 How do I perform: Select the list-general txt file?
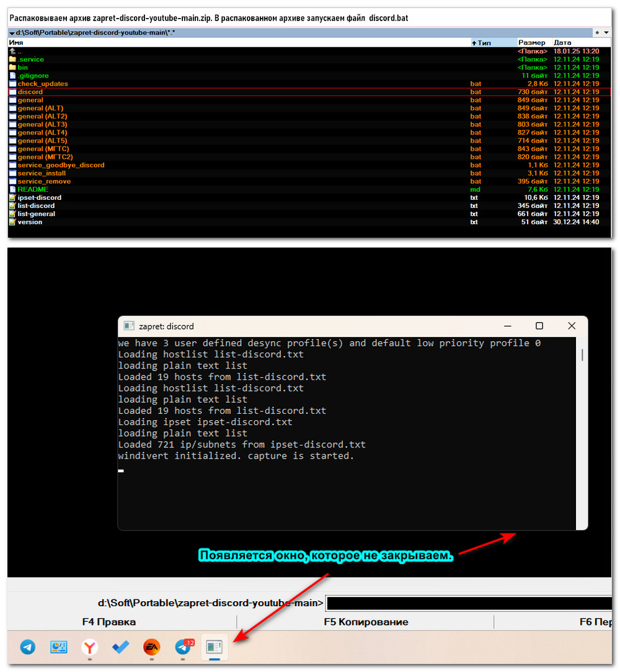(309, 214)
